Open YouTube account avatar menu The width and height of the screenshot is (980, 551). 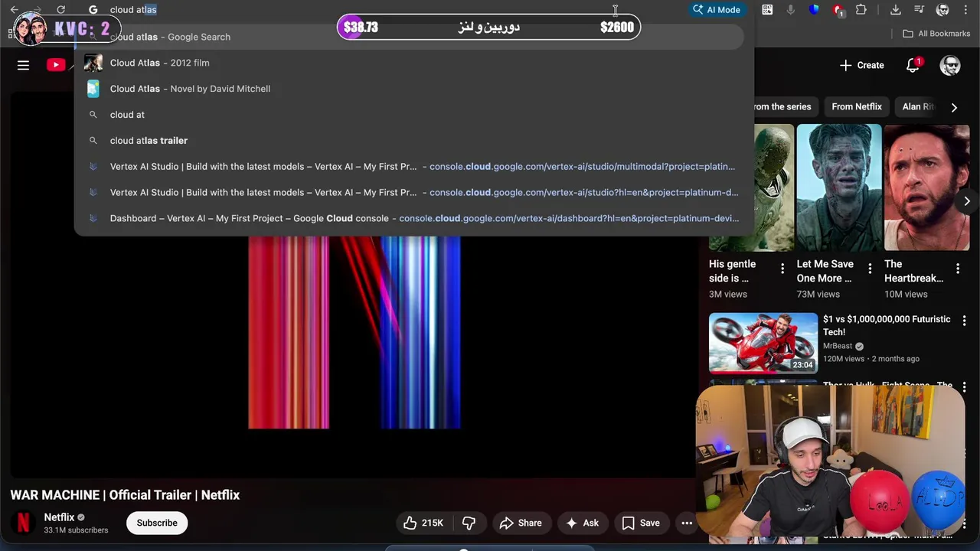coord(950,65)
